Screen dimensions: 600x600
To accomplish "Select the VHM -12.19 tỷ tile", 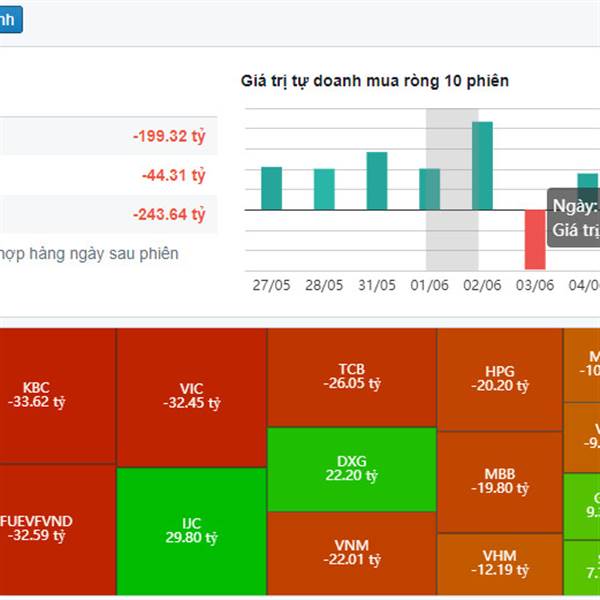I will [x=499, y=564].
